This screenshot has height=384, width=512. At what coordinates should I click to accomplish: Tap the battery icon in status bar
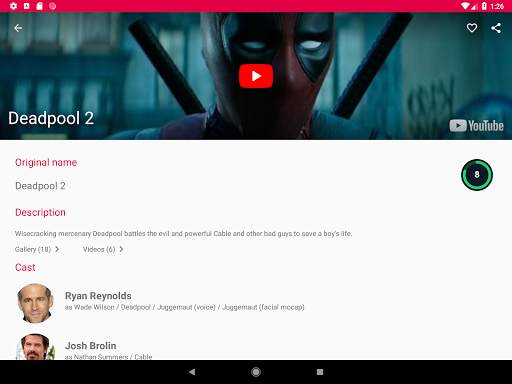pyautogui.click(x=484, y=6)
